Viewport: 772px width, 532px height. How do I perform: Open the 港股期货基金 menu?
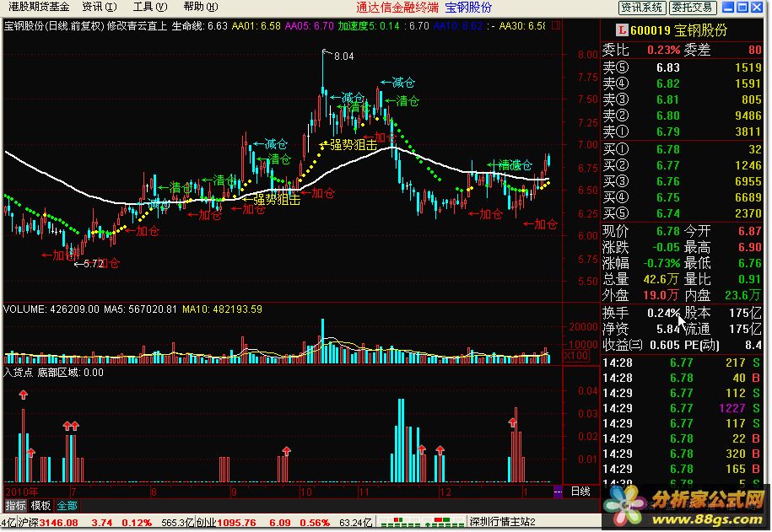point(40,7)
